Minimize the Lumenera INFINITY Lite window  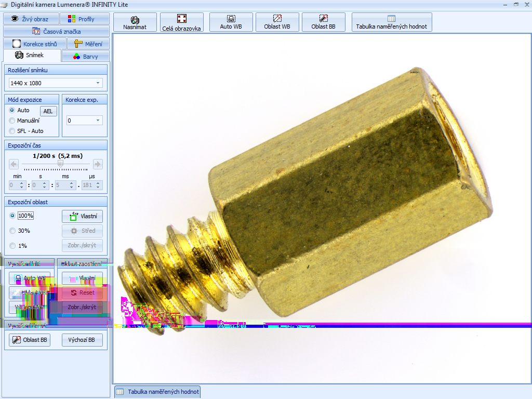pos(505,5)
